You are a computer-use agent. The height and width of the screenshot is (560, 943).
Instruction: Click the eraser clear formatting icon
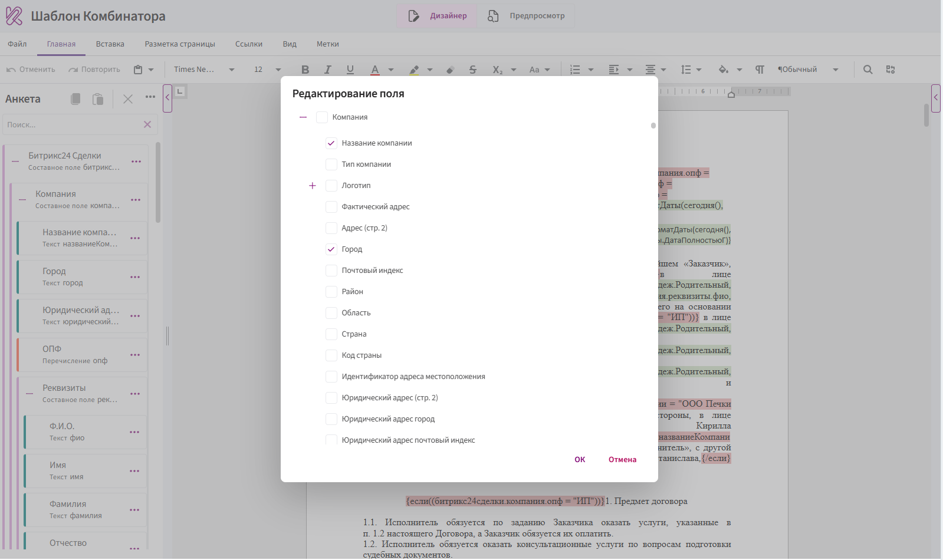(450, 70)
